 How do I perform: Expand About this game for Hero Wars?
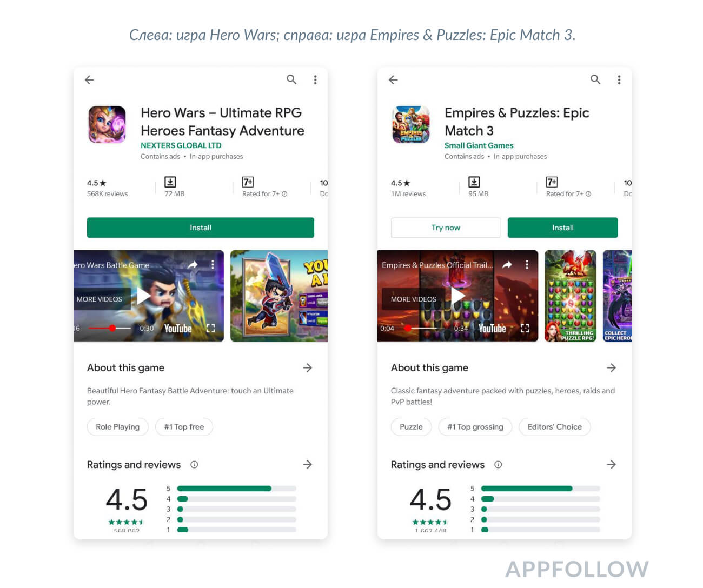pos(307,367)
